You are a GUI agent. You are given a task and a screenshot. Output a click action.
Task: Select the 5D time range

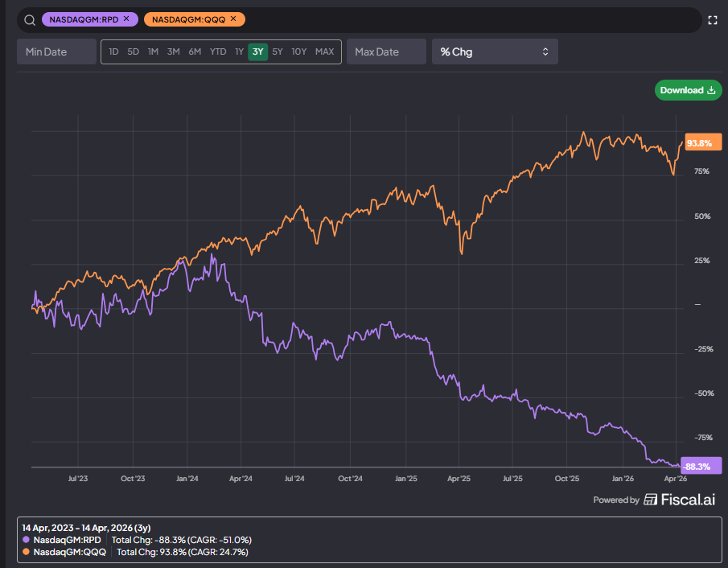[x=134, y=51]
